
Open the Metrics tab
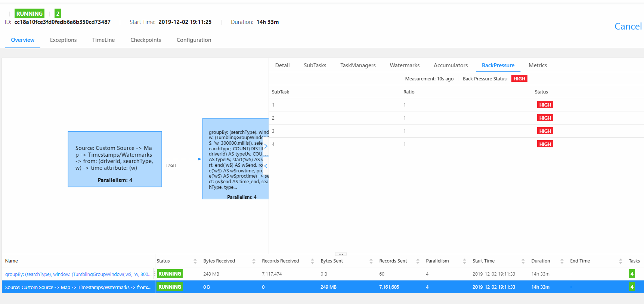[538, 65]
